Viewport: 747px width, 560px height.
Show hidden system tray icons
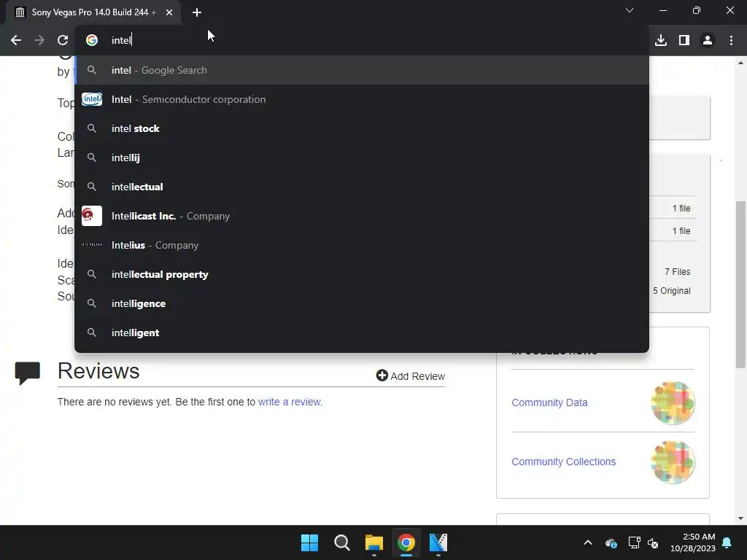[588, 542]
